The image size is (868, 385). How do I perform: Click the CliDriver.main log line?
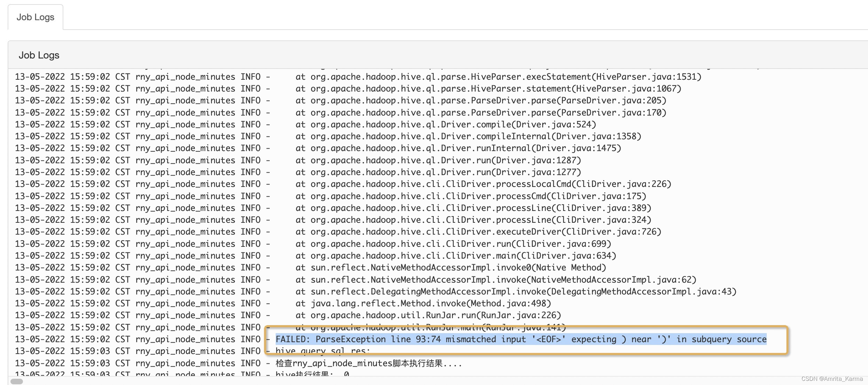[x=456, y=256]
